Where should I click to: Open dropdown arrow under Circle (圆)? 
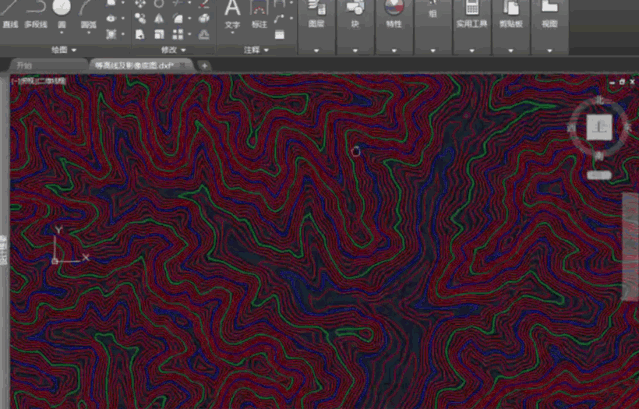click(62, 33)
